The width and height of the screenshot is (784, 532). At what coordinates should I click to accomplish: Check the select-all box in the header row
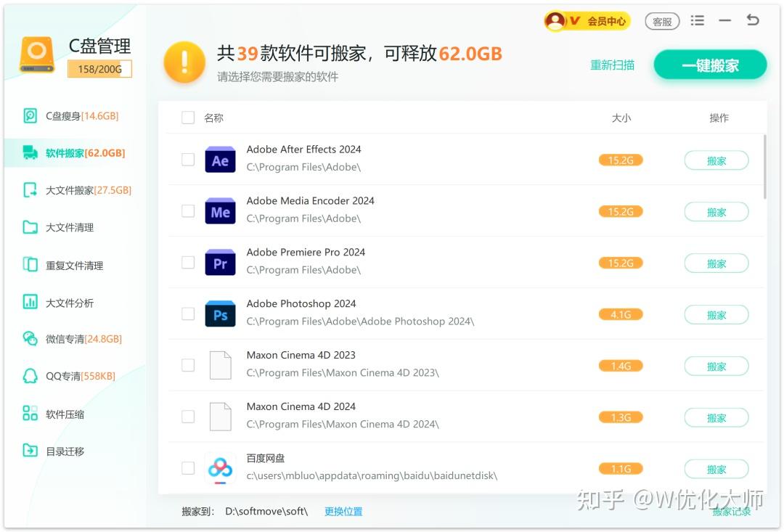click(x=187, y=117)
